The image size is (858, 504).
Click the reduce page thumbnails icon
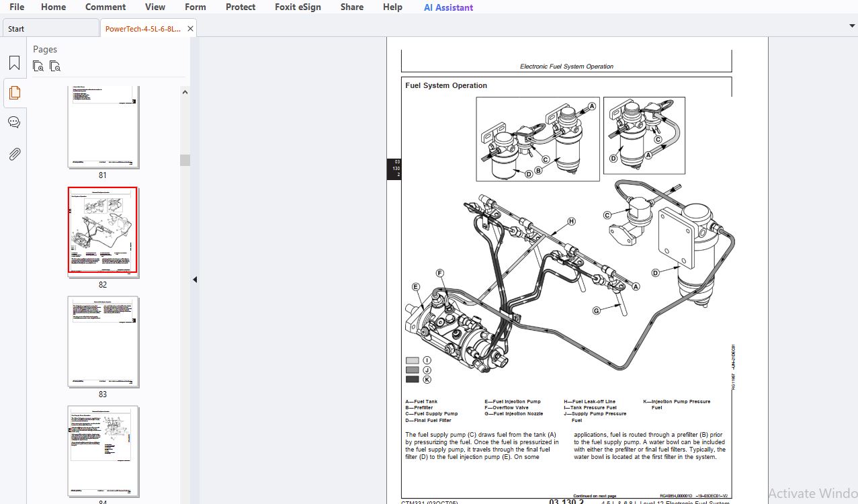coord(55,66)
